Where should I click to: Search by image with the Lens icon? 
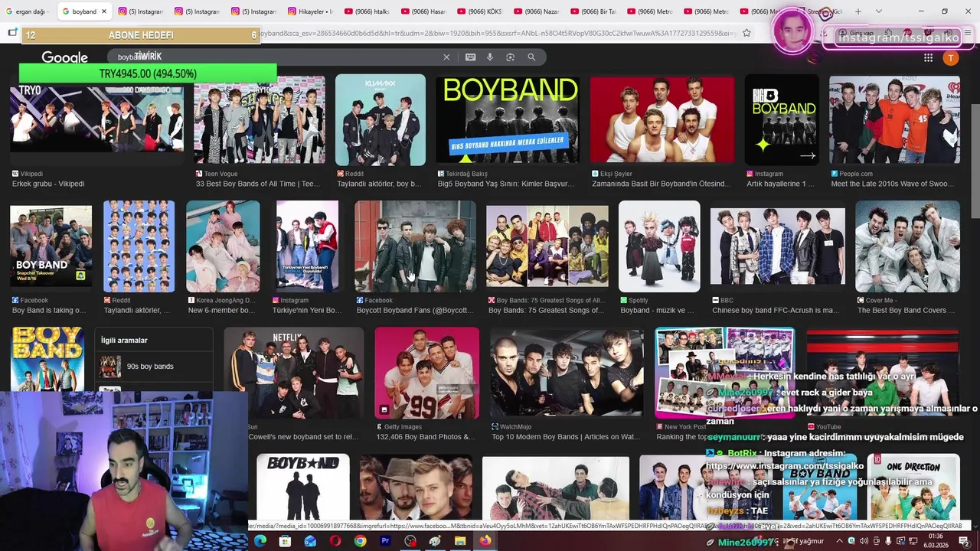tap(510, 57)
